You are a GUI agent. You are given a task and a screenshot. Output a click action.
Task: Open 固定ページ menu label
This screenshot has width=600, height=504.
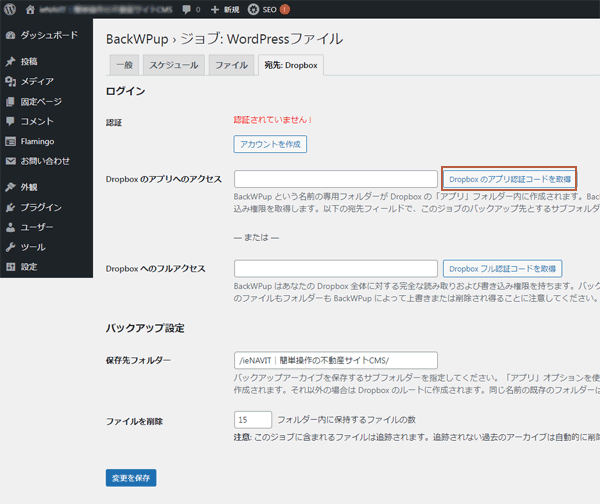pos(41,102)
